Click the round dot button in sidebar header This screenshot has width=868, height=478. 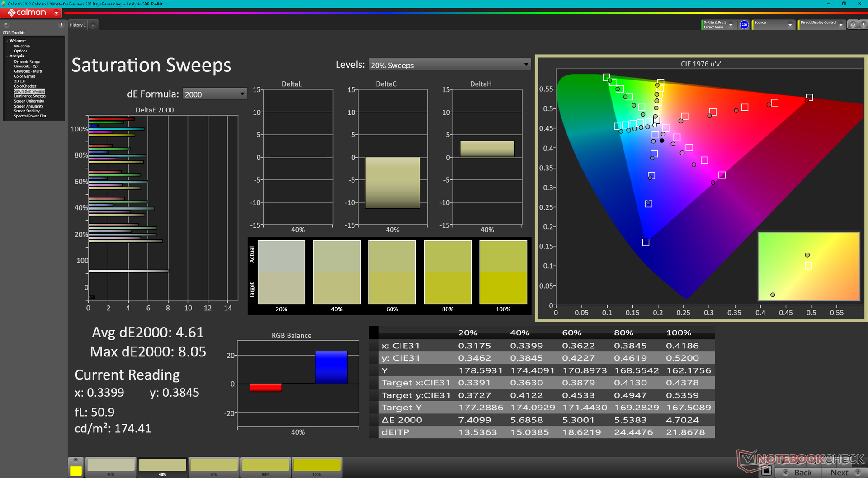click(x=6, y=24)
